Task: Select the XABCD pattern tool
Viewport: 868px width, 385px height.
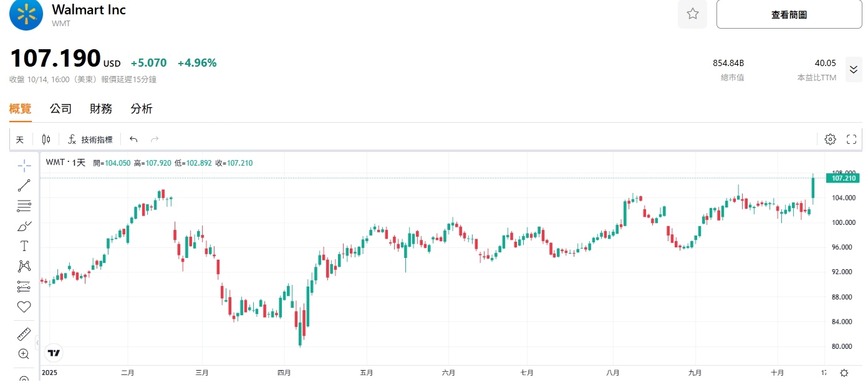Action: [24, 266]
